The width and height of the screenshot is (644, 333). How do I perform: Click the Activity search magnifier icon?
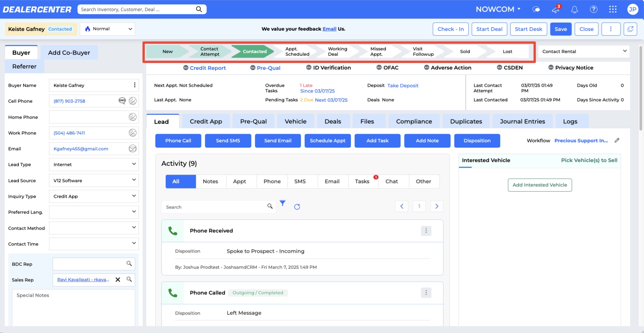click(x=270, y=206)
